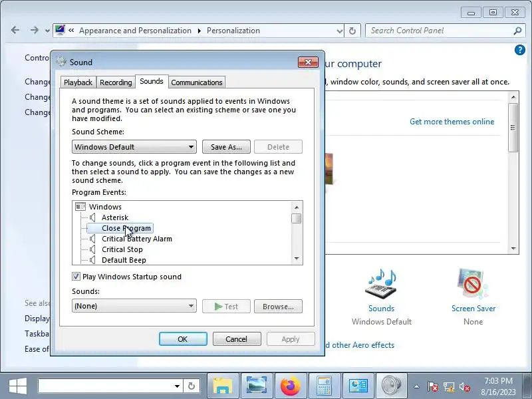Click Get more themes online link
The width and height of the screenshot is (532, 399).
tap(452, 122)
